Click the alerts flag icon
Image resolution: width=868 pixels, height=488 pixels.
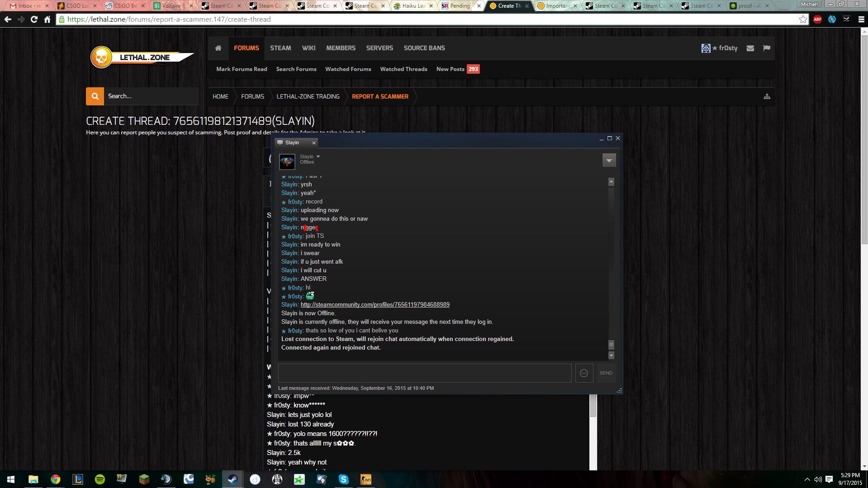766,48
